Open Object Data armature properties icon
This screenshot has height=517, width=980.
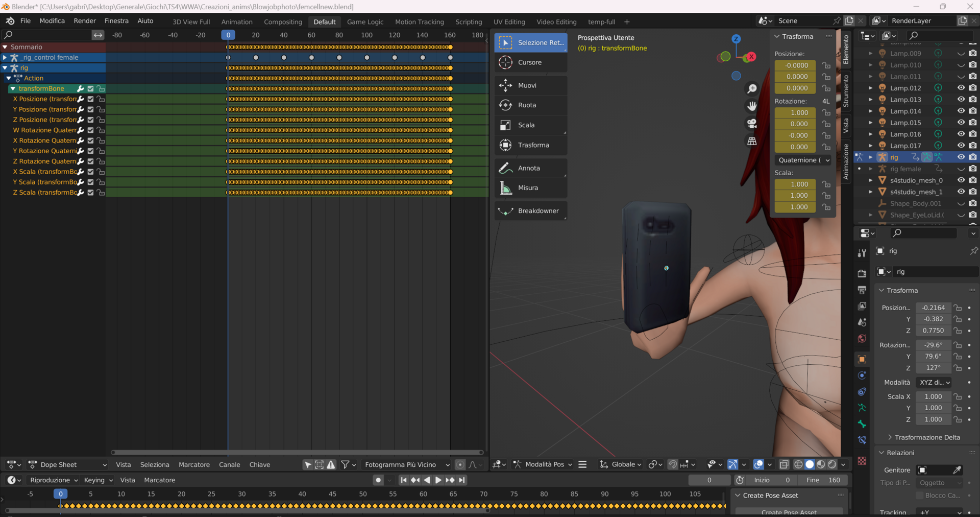862,408
